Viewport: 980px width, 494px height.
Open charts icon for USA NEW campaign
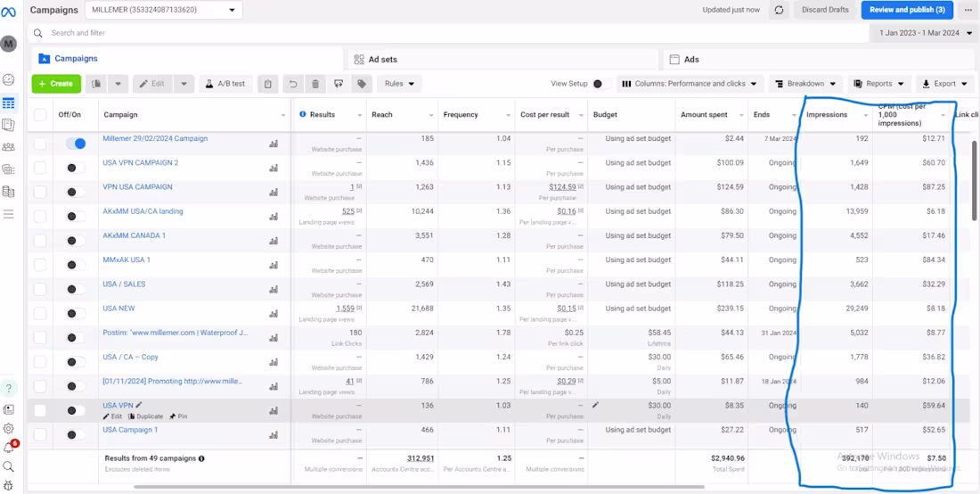[x=274, y=313]
